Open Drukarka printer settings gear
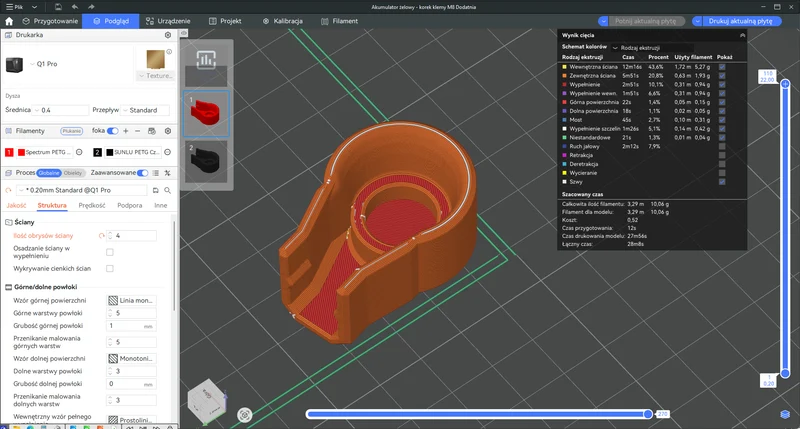Screen dimensions: 800x429 pos(168,35)
